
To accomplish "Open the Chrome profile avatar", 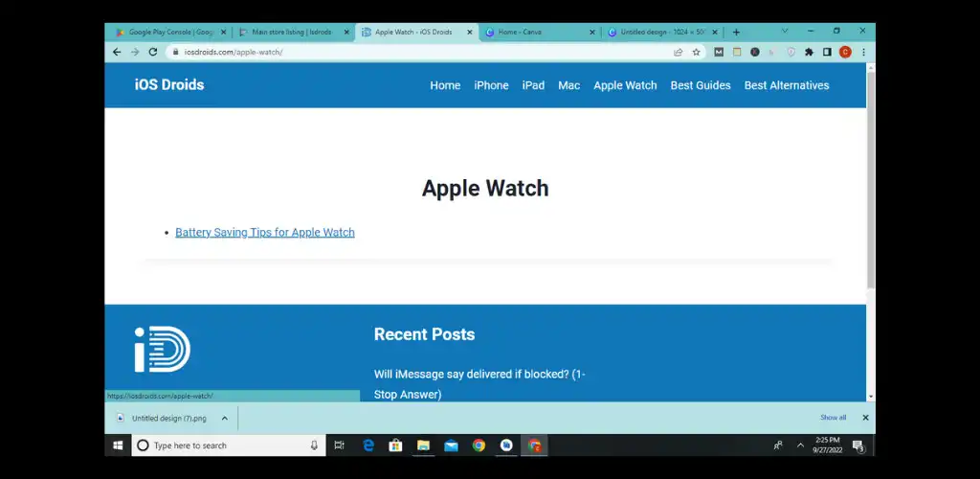I will pyautogui.click(x=845, y=53).
